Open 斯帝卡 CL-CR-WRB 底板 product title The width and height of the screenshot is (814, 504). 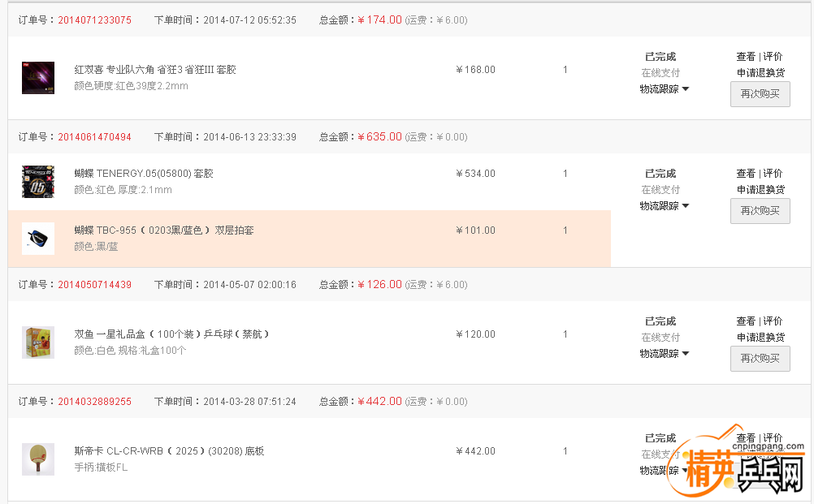169,451
